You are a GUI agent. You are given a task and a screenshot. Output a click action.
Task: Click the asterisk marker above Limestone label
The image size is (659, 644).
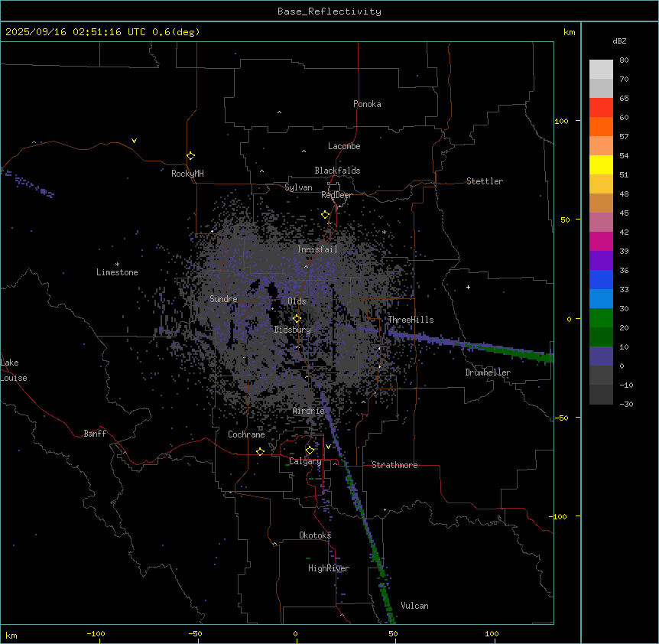[117, 265]
